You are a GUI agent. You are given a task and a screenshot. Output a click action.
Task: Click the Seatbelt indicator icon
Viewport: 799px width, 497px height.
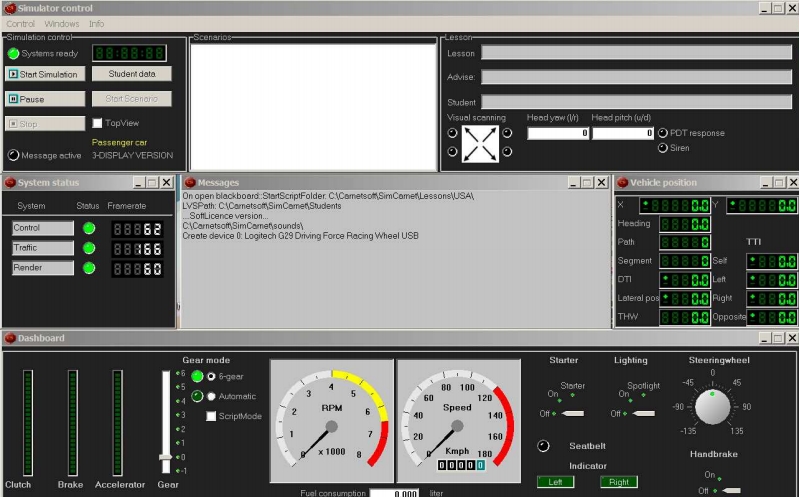pos(543,446)
